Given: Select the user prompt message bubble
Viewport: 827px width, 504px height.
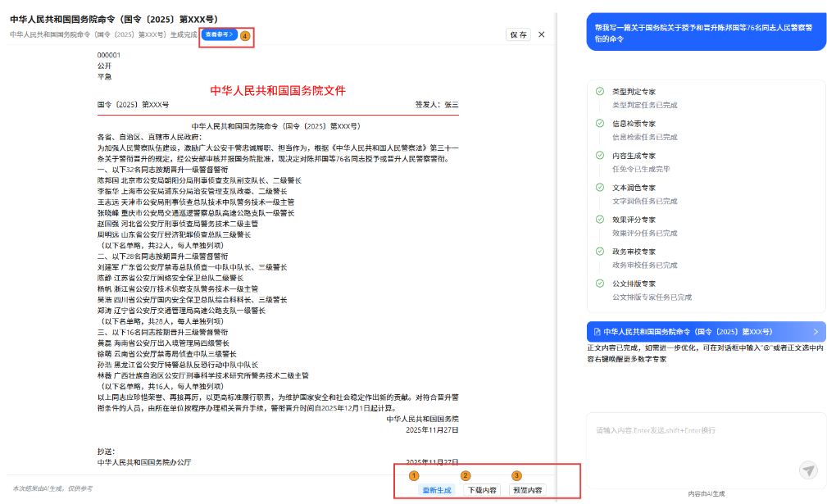Looking at the screenshot, I should [x=705, y=32].
